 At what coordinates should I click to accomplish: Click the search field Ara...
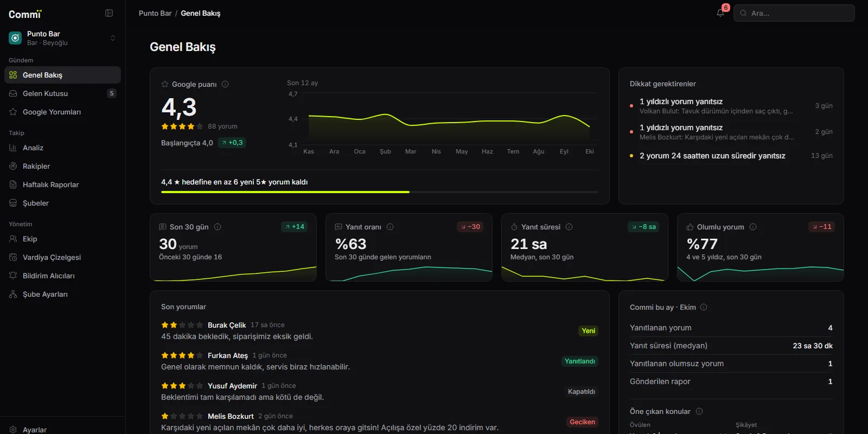(794, 13)
